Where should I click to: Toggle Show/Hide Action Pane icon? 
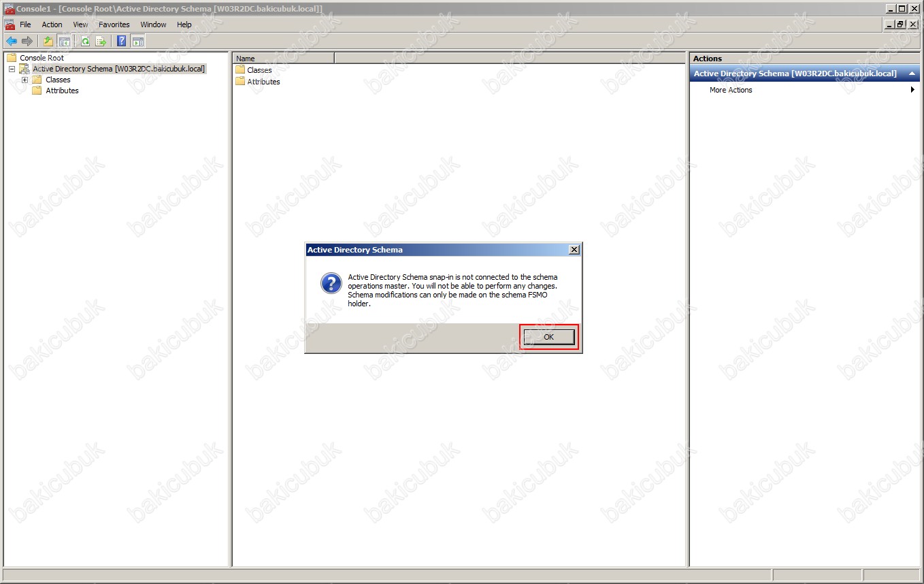[137, 41]
